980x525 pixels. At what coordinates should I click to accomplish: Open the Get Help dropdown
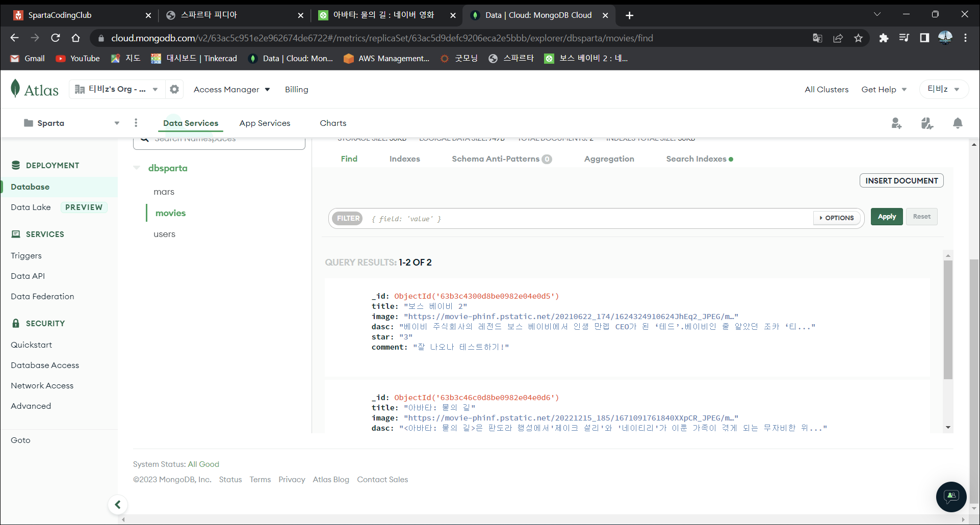click(884, 90)
